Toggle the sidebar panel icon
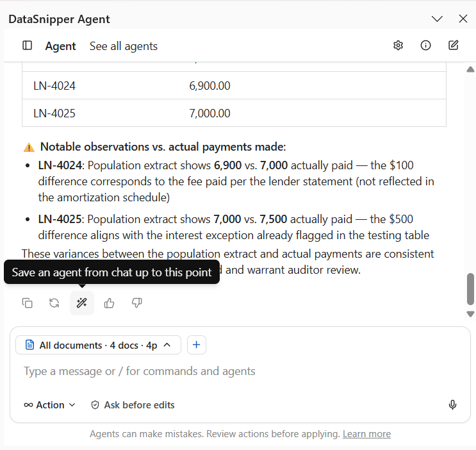476x450 pixels. click(x=28, y=46)
